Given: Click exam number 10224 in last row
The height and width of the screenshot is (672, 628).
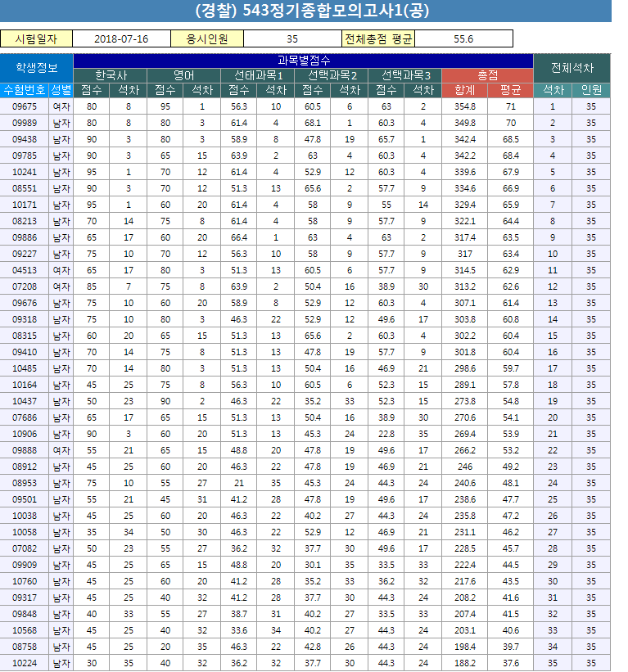Looking at the screenshot, I should pyautogui.click(x=25, y=663).
